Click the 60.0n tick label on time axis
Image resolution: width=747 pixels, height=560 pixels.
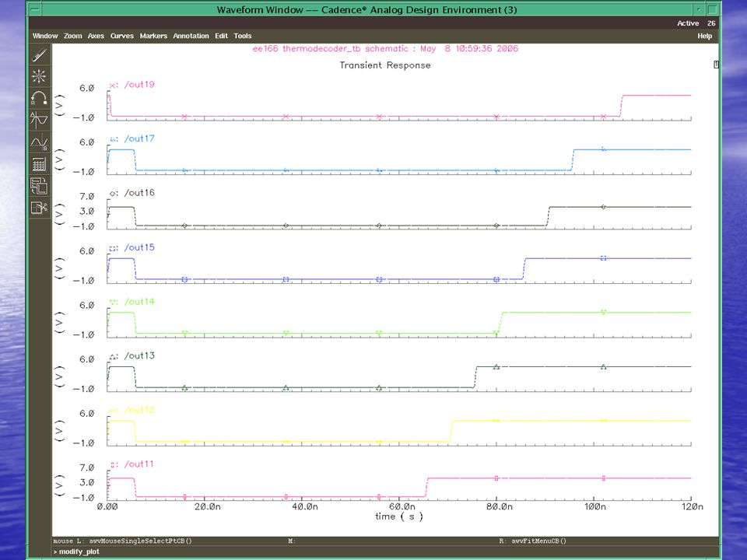[x=402, y=506]
